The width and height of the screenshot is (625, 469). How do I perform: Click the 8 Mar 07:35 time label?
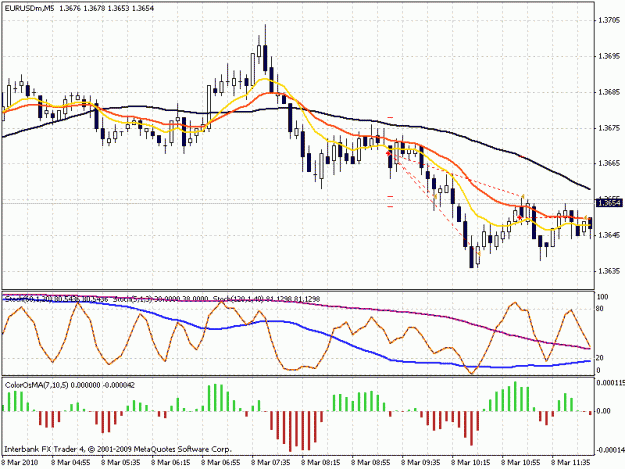pos(271,462)
